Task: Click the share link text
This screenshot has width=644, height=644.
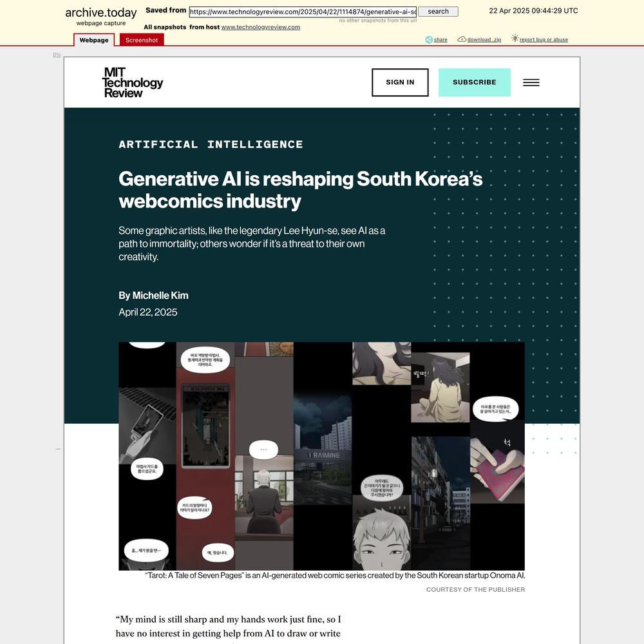Action: pyautogui.click(x=440, y=39)
